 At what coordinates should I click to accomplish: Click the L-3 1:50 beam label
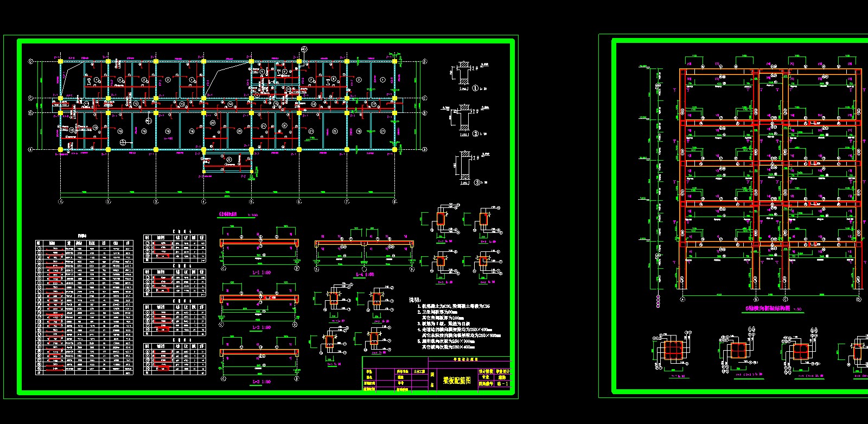pos(260,382)
